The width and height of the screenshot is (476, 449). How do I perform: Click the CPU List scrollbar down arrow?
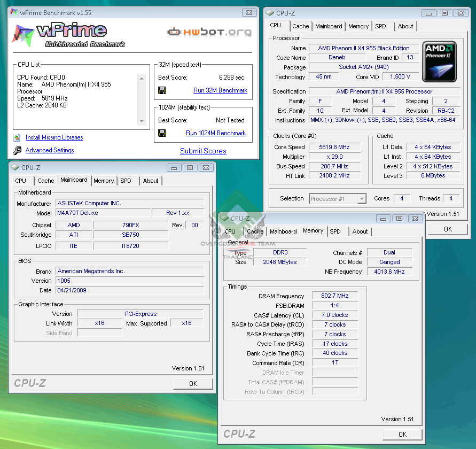(x=142, y=121)
